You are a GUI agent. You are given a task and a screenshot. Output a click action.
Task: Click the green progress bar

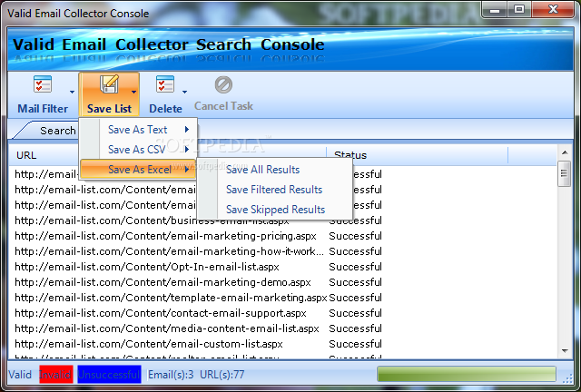467,374
